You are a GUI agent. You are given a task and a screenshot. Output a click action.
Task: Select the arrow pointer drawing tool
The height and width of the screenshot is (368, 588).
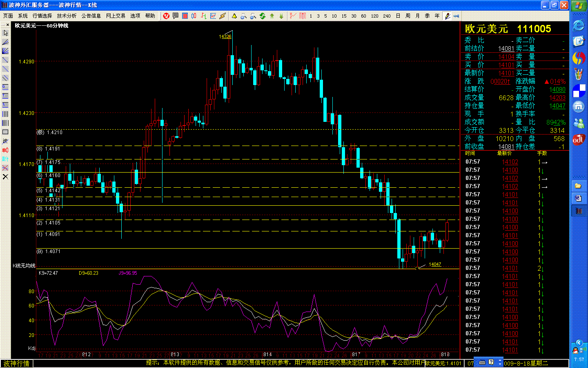[5, 33]
